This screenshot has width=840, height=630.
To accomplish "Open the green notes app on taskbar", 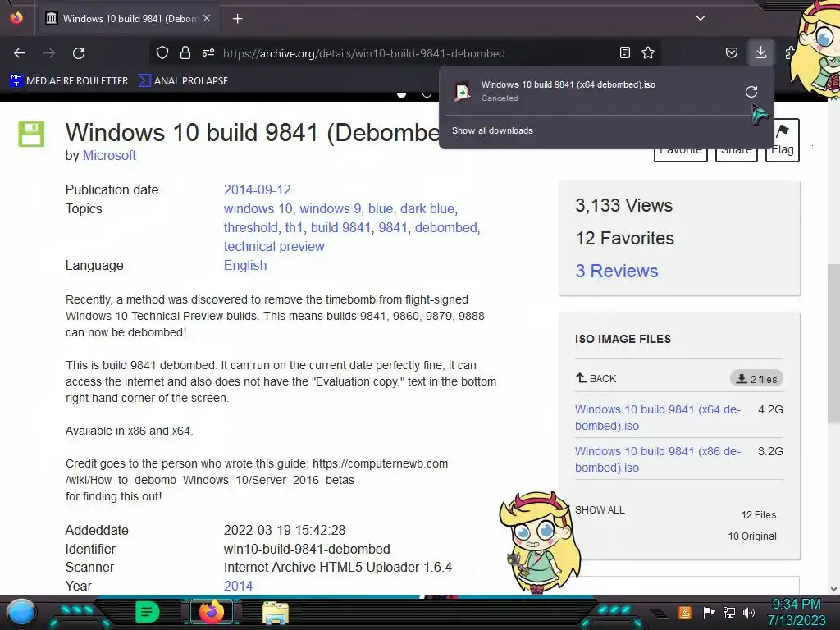I will (x=147, y=612).
